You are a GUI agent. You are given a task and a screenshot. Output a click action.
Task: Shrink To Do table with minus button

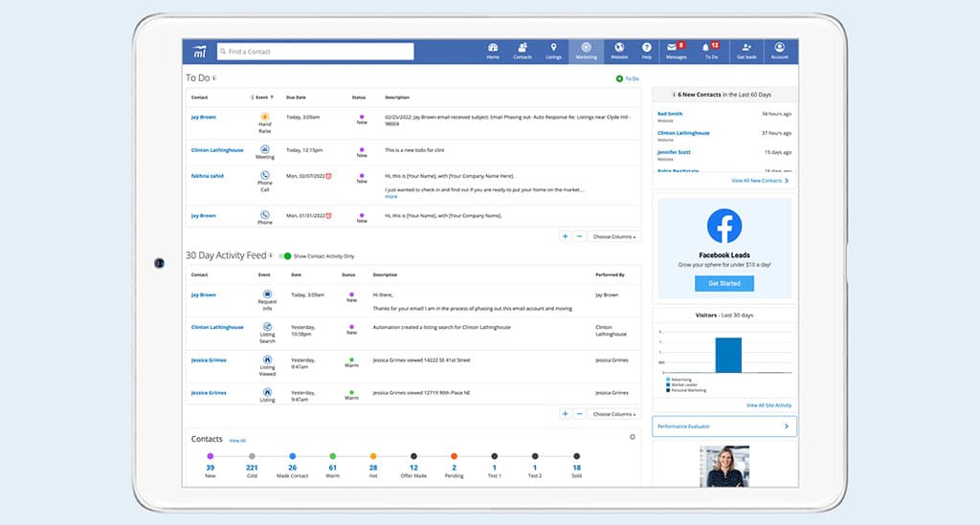click(579, 236)
